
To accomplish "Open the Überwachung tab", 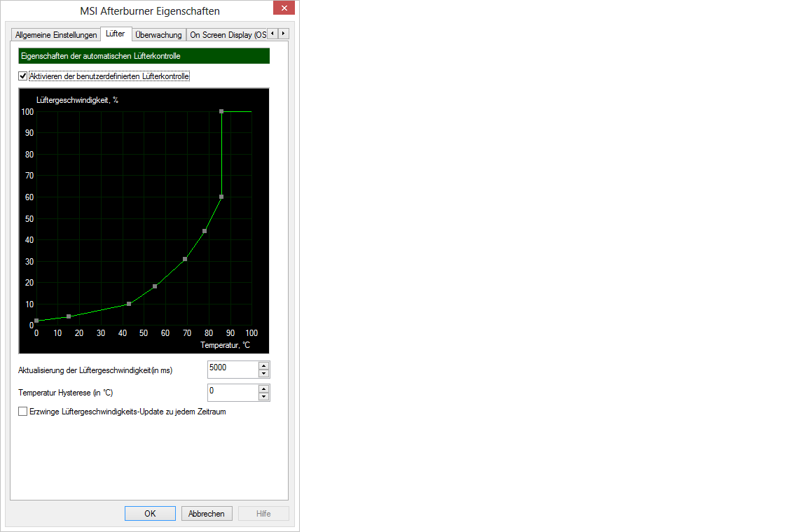I will tap(158, 34).
